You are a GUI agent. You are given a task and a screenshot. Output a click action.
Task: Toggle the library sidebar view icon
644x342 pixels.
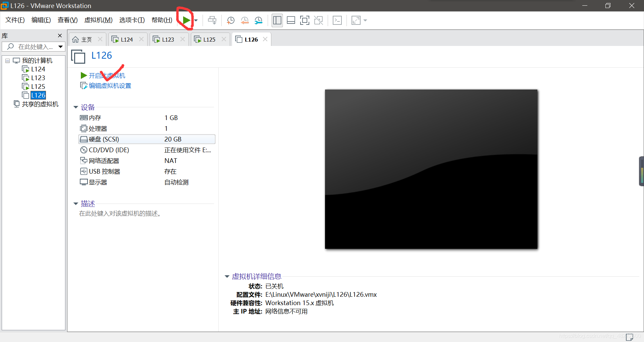pos(277,20)
